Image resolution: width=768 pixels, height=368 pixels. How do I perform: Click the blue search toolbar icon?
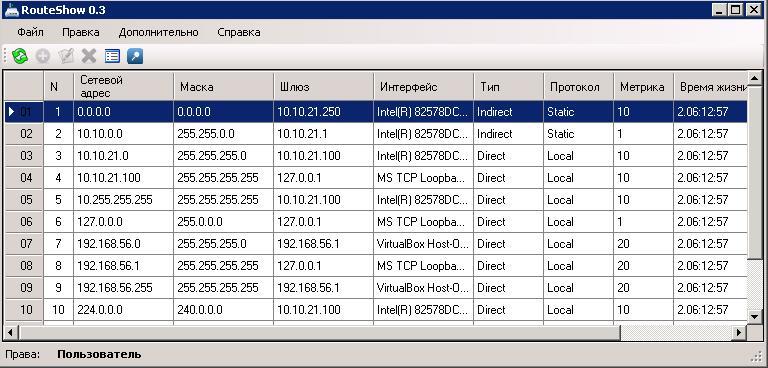pos(135,56)
